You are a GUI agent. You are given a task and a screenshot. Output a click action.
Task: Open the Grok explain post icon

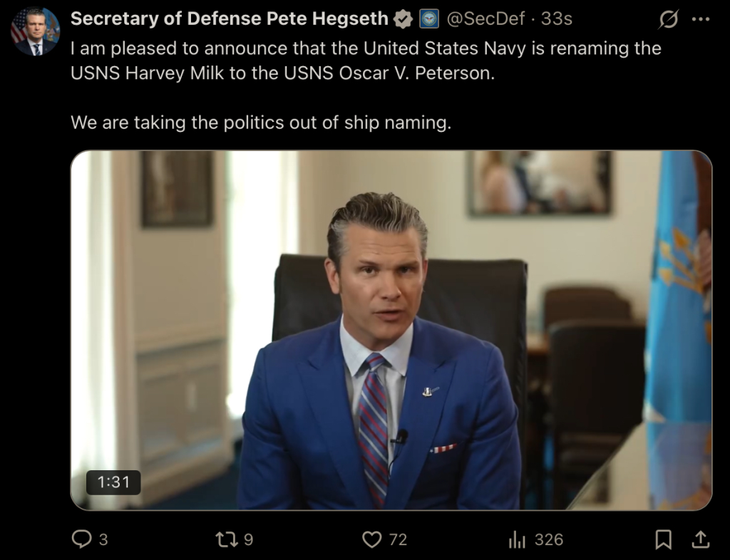668,19
